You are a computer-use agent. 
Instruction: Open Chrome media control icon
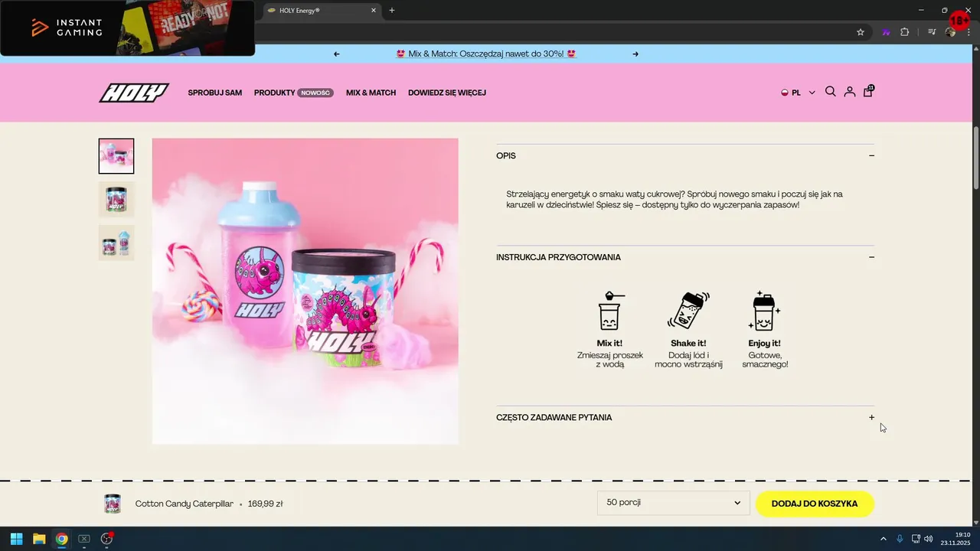[x=932, y=32]
